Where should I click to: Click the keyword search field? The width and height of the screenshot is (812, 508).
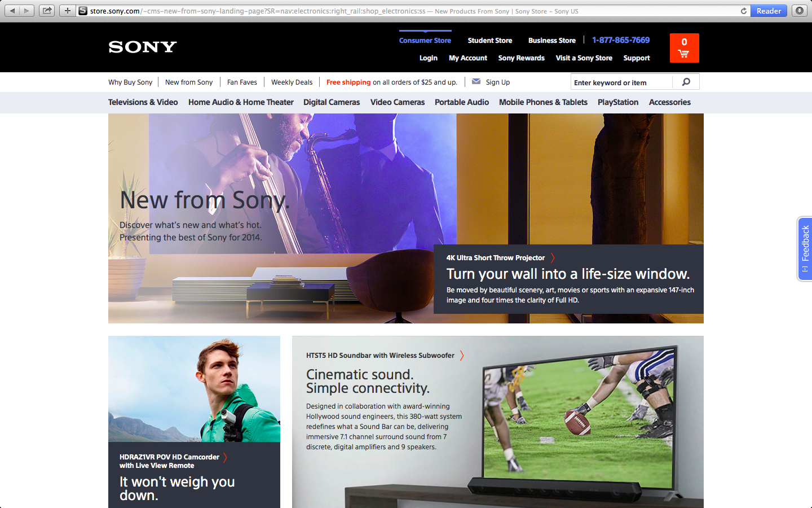622,82
